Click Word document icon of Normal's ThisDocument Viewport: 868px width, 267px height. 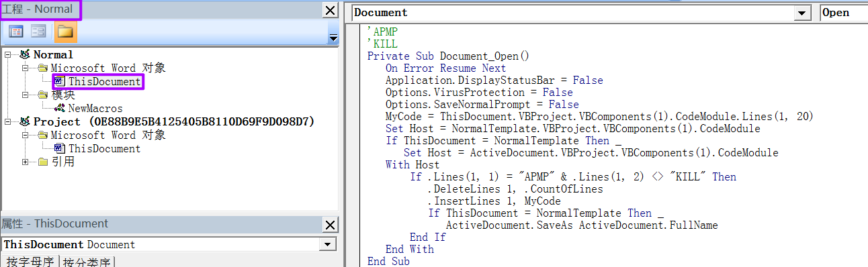[60, 82]
